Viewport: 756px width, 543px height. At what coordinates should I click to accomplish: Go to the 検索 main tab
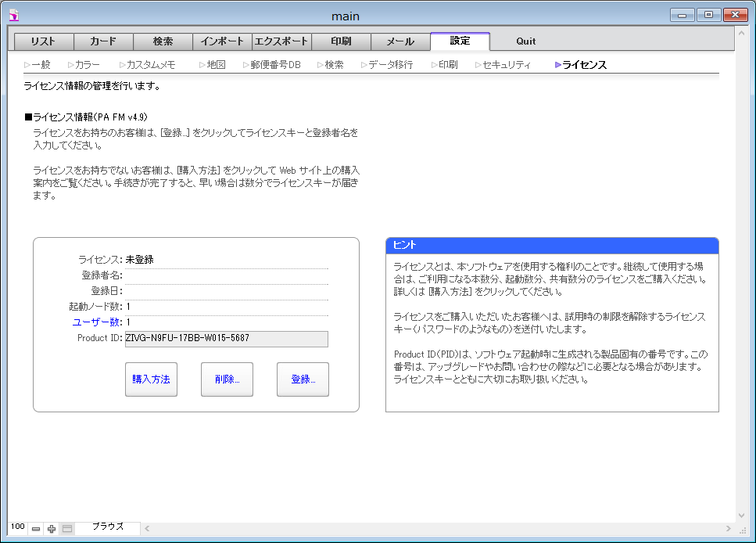[x=163, y=41]
